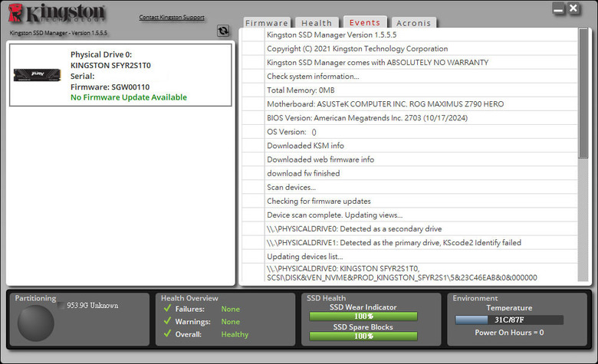Select the 'Downloaded KSM info' event row
Viewport: 598px width, 364px height.
(x=409, y=146)
